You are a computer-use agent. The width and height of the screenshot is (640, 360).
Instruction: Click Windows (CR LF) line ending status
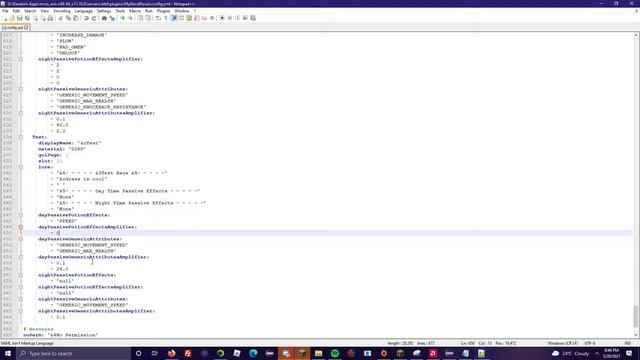563,343
